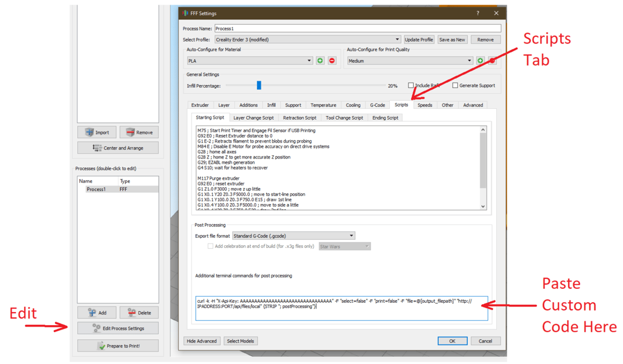Open the Ending Script tab
The width and height of the screenshot is (623, 364).
click(385, 118)
